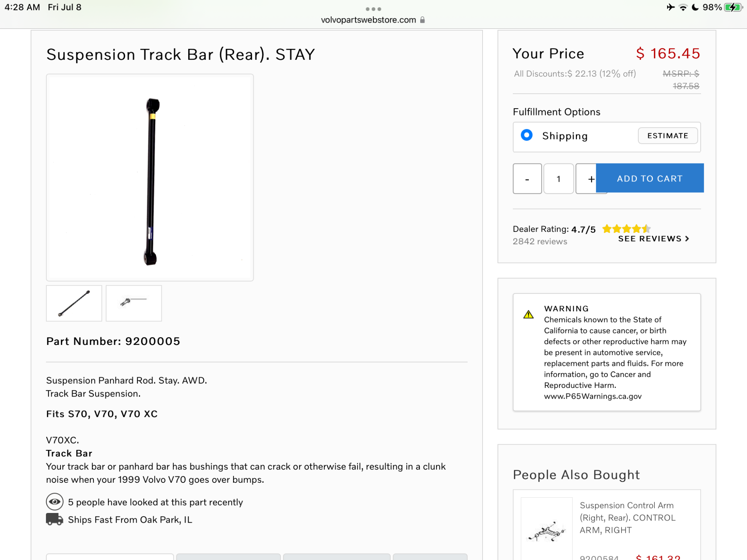Decrease quantity with the minus stepper
This screenshot has height=560, width=747.
(527, 179)
